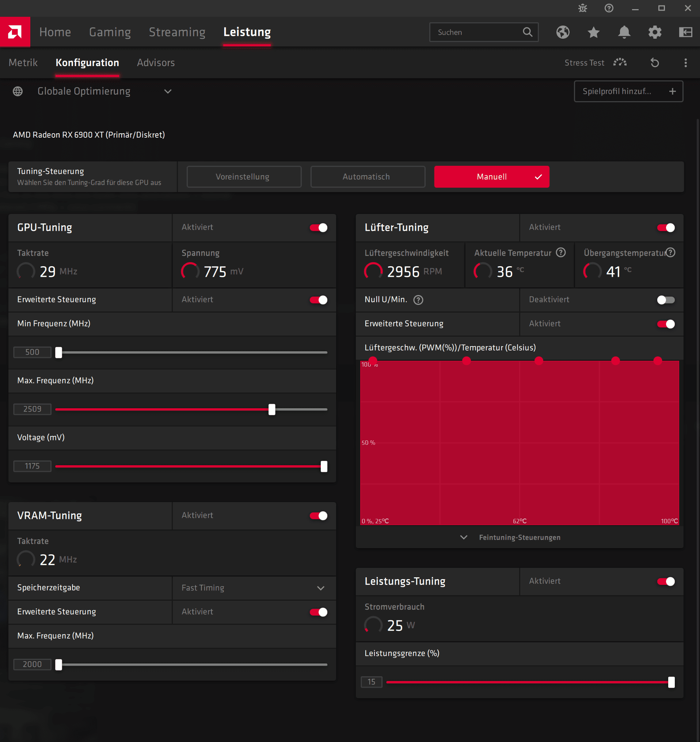
Task: Click Voltage value field 1175
Action: coord(32,467)
